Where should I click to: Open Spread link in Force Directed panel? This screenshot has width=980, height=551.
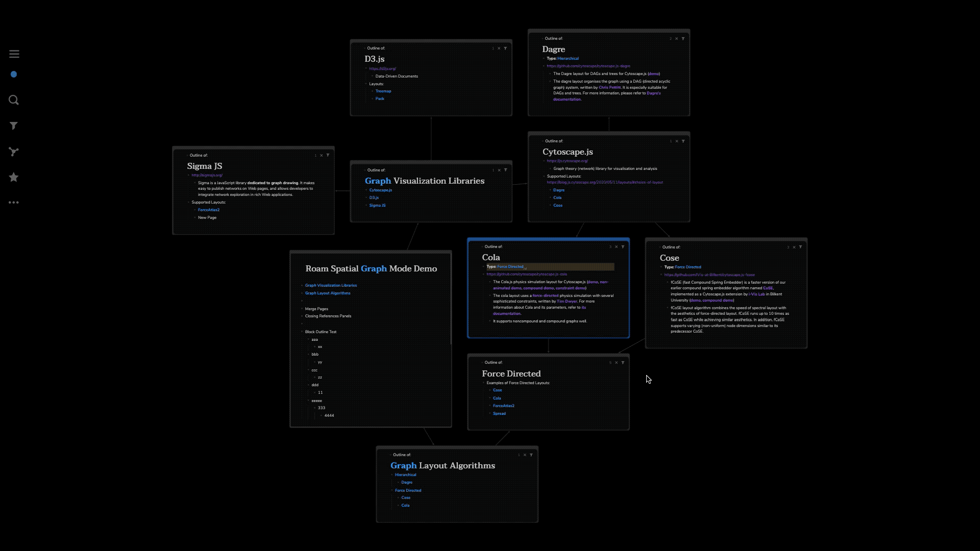coord(499,414)
